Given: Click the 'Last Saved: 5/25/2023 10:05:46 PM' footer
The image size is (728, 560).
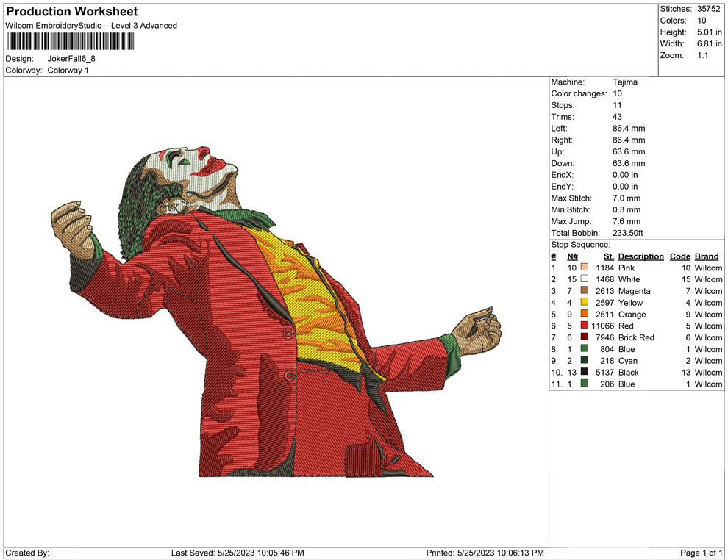Looking at the screenshot, I should coord(238,553).
